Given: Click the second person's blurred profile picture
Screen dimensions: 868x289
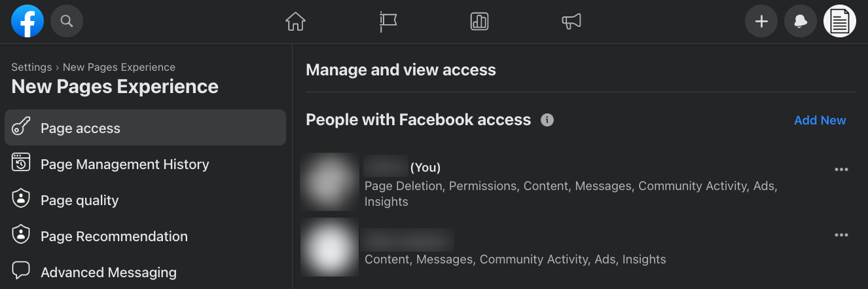Looking at the screenshot, I should click(x=329, y=247).
